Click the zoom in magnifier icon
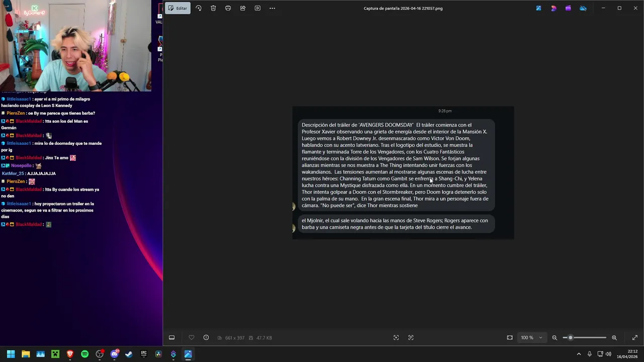 [614, 337]
